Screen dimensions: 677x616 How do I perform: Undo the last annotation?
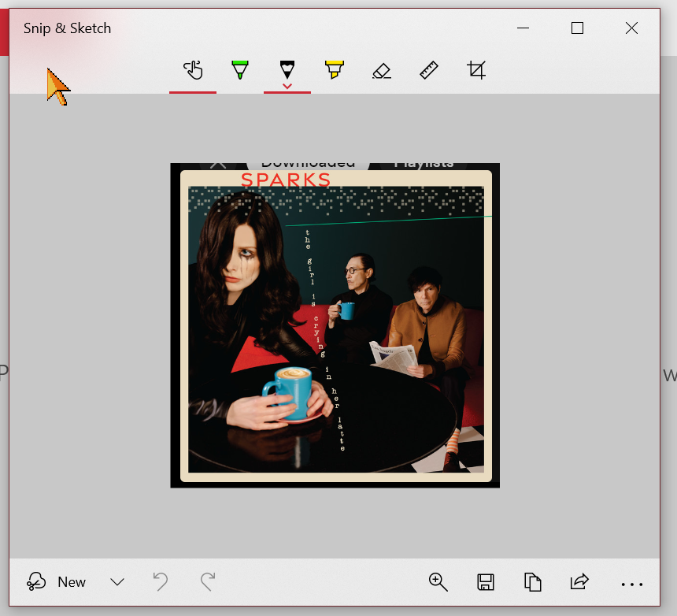[x=161, y=582]
